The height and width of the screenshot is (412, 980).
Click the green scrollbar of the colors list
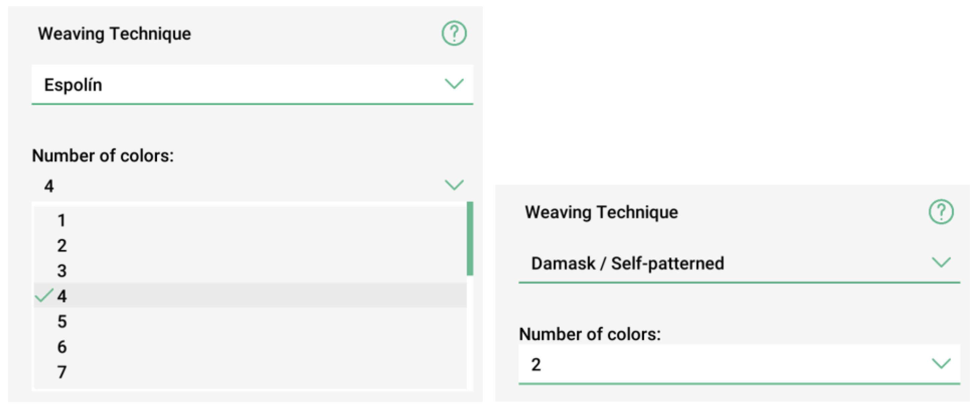coord(470,238)
